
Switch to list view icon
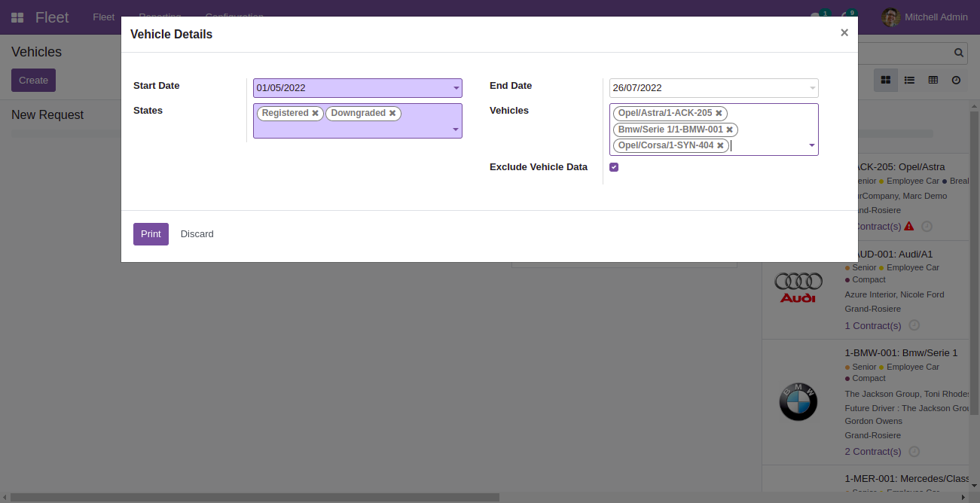[909, 80]
